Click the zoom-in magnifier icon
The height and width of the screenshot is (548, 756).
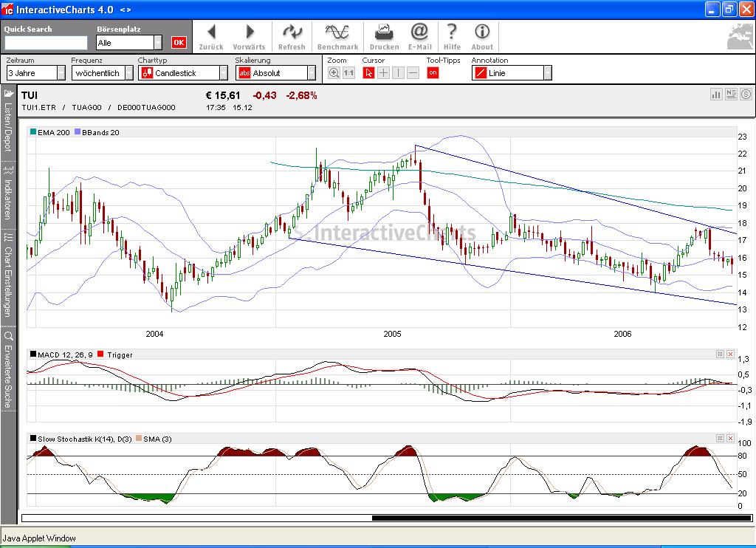334,73
